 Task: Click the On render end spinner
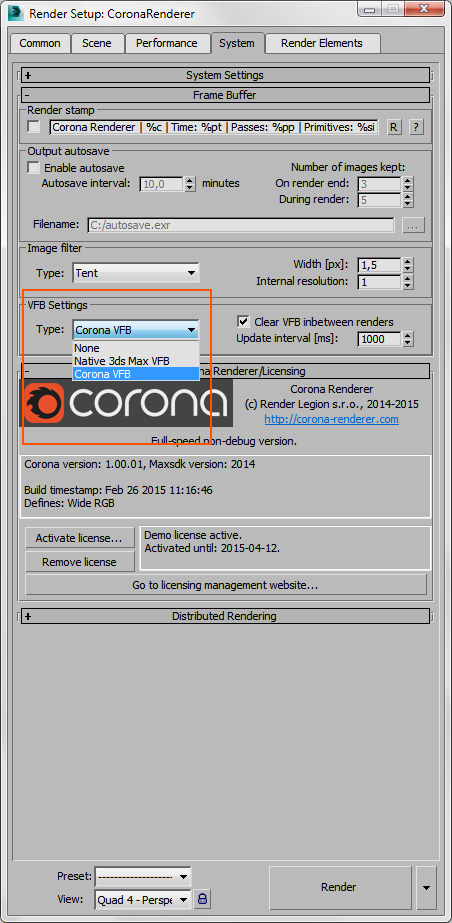coord(408,184)
